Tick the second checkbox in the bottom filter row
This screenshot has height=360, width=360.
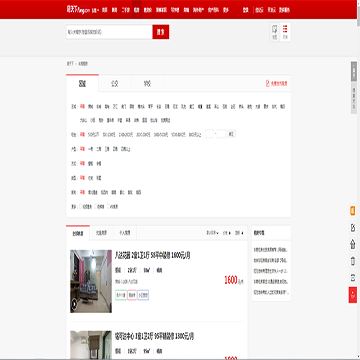pyautogui.click(x=95, y=207)
